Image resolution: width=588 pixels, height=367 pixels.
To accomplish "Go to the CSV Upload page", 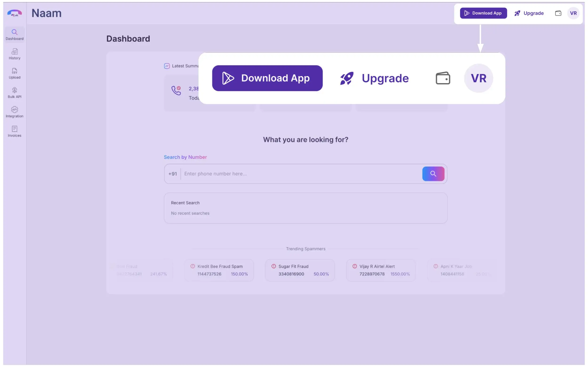I will [x=14, y=73].
